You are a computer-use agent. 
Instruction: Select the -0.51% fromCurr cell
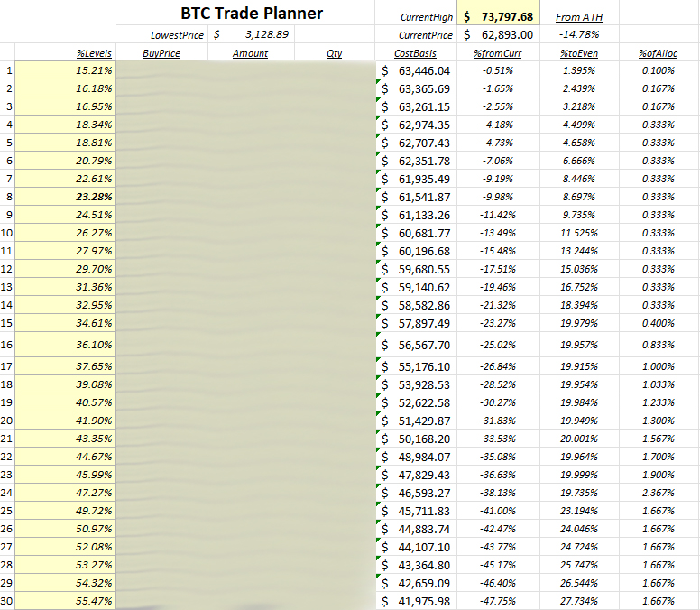[498, 70]
